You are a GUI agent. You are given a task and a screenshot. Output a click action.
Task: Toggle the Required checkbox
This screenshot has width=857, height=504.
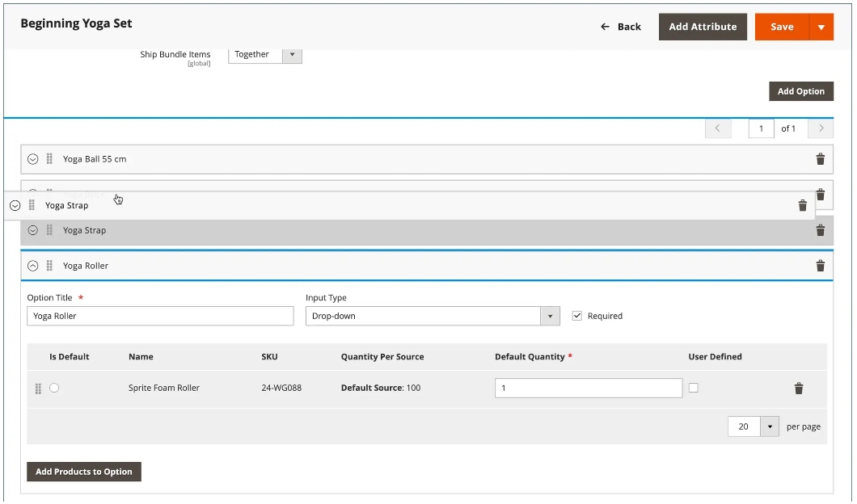577,316
